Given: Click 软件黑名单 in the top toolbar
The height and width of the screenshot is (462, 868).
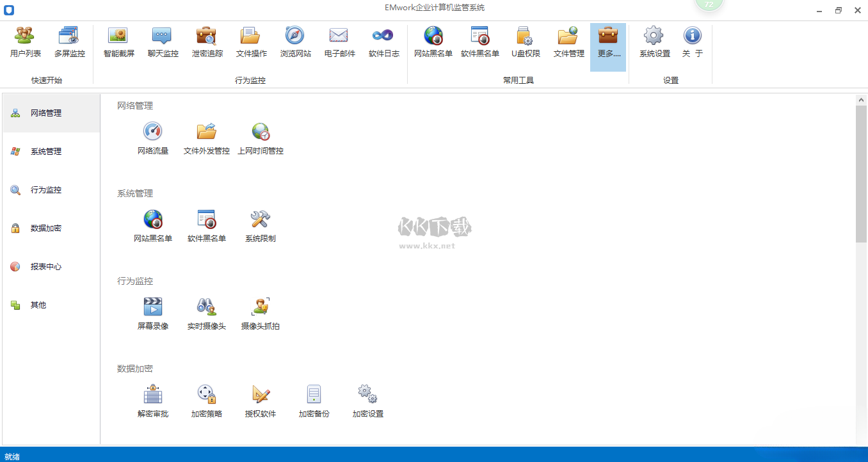Looking at the screenshot, I should [479, 43].
